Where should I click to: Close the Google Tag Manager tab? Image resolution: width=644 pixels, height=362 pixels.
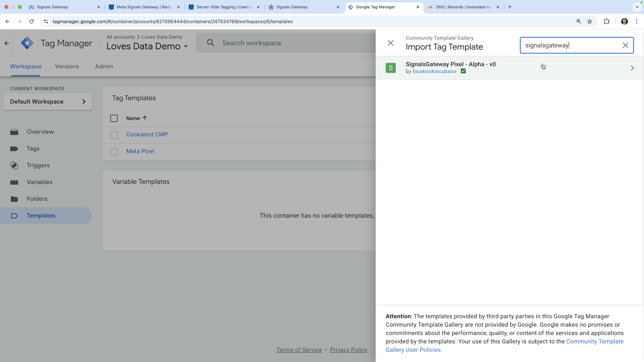pos(418,7)
